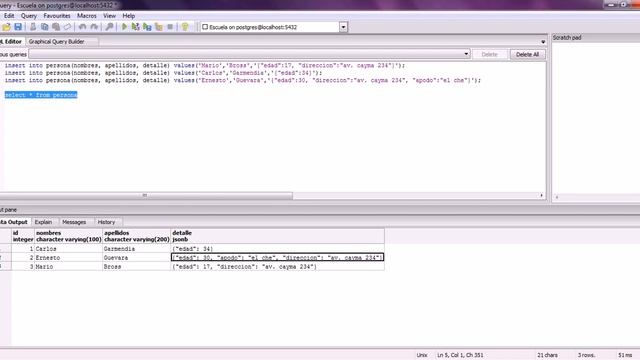Undo the last edit
Image resolution: width=640 pixels, height=360 pixels.
tap(82, 27)
